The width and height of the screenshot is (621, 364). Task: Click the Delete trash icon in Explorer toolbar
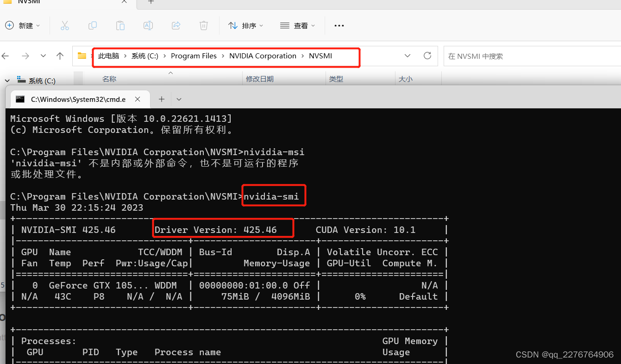[x=204, y=25]
